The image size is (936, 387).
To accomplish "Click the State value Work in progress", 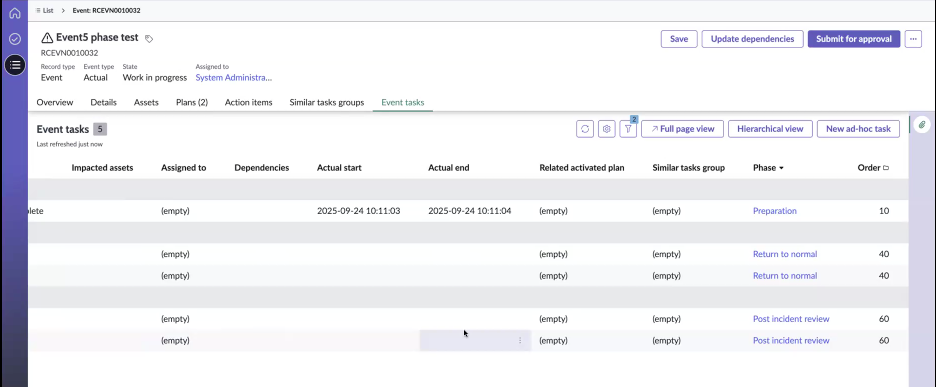I will pyautogui.click(x=155, y=78).
